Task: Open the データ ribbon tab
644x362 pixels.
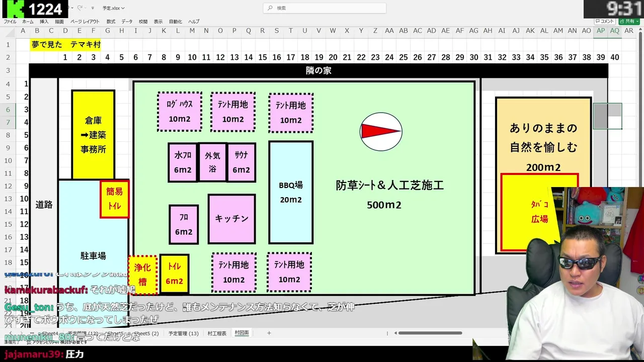Action: pyautogui.click(x=127, y=22)
